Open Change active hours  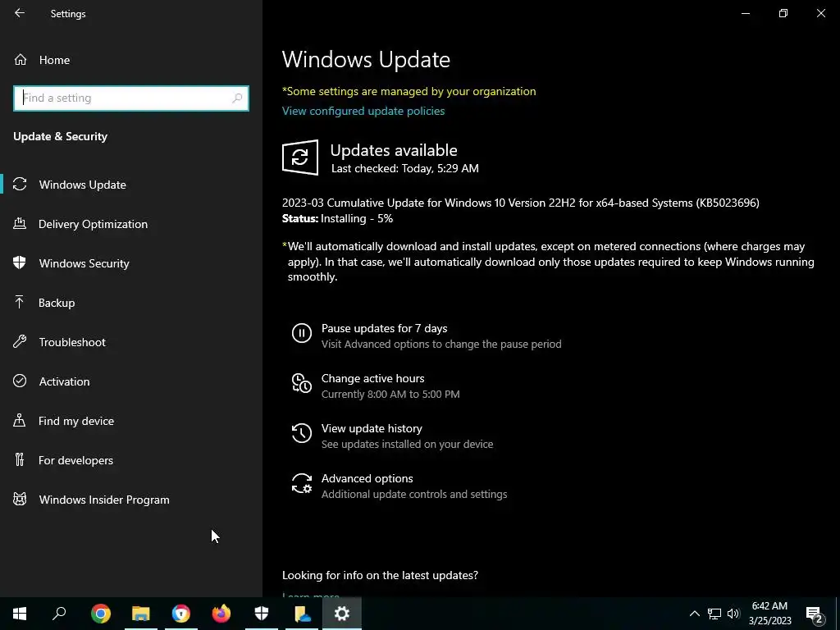click(373, 378)
